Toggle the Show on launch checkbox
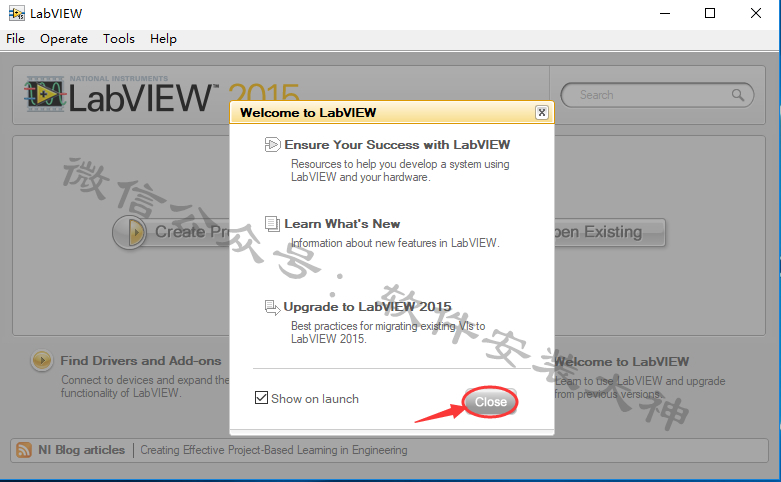781x482 pixels. (261, 398)
